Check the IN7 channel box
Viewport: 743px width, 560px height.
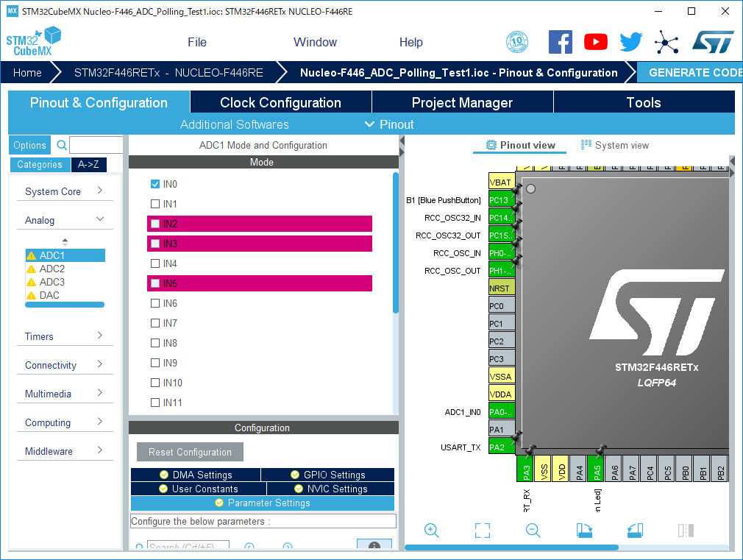click(x=155, y=323)
